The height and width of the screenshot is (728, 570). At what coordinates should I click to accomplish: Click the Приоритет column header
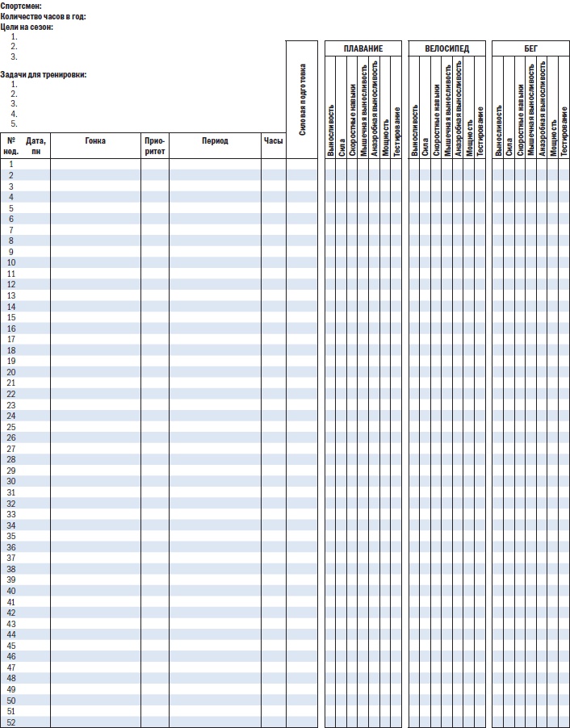[x=155, y=145]
